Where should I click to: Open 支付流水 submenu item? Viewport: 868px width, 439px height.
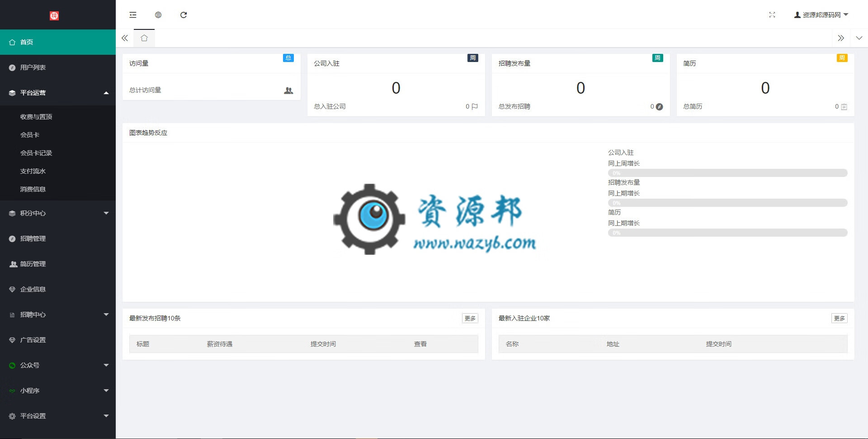click(33, 171)
